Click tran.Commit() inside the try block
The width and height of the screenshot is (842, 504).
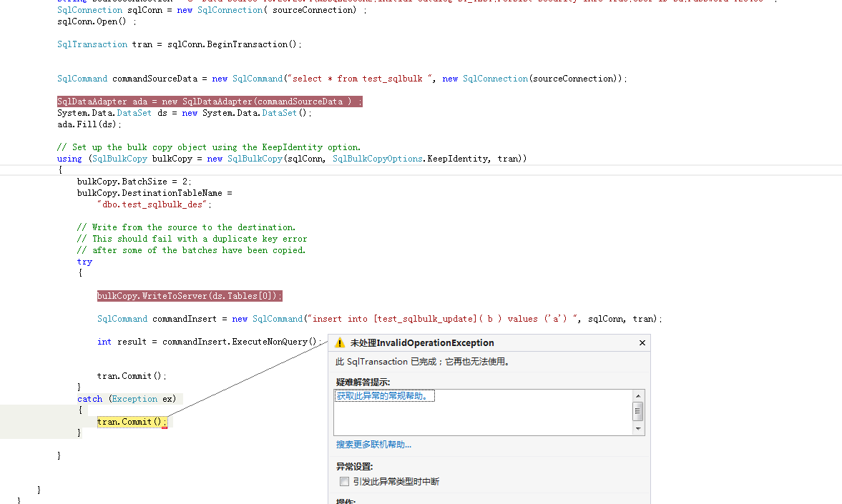pos(132,376)
